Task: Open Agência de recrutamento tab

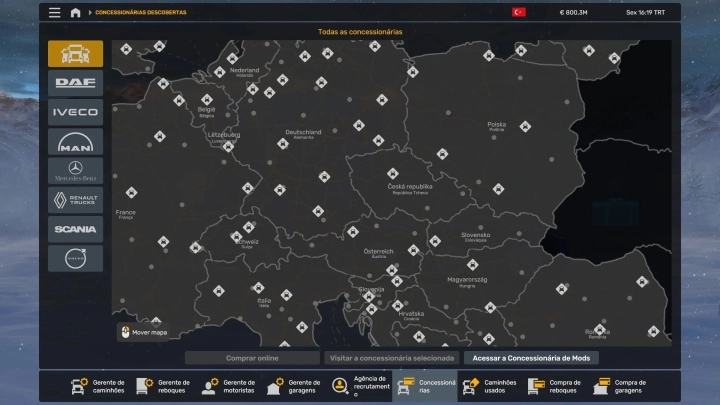Action: [360, 386]
